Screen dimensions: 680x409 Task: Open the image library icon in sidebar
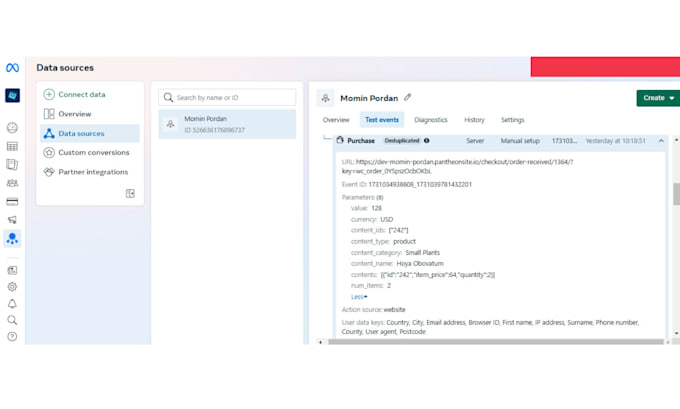12,270
